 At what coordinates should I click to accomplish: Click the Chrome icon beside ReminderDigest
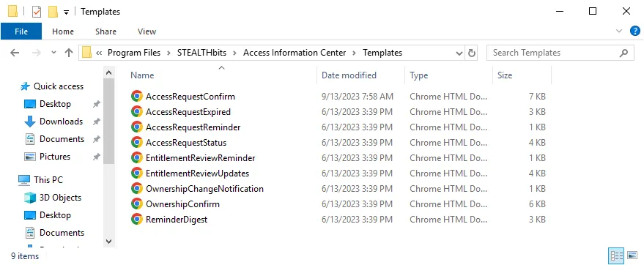coord(137,220)
